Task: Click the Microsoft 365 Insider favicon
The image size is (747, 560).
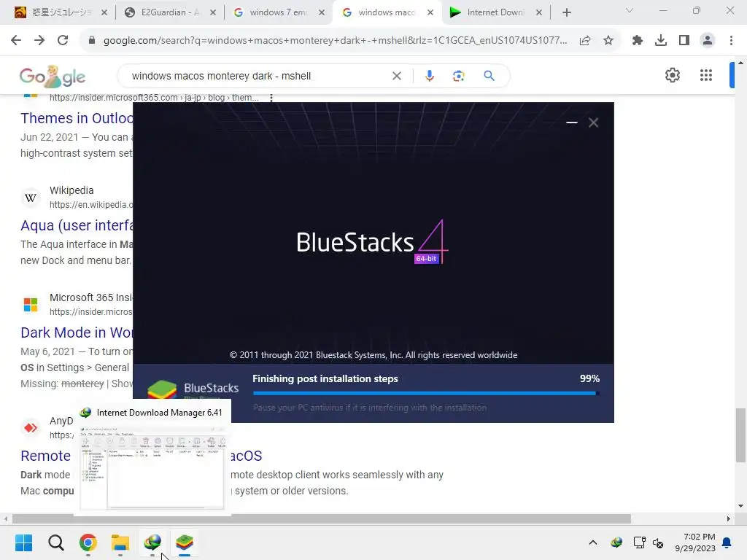Action: [x=31, y=304]
